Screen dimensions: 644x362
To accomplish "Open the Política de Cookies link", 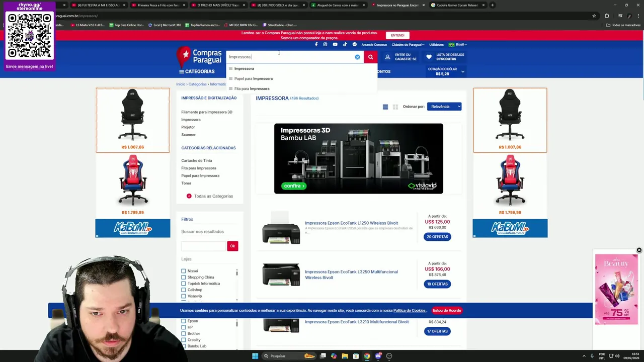I will [x=410, y=310].
